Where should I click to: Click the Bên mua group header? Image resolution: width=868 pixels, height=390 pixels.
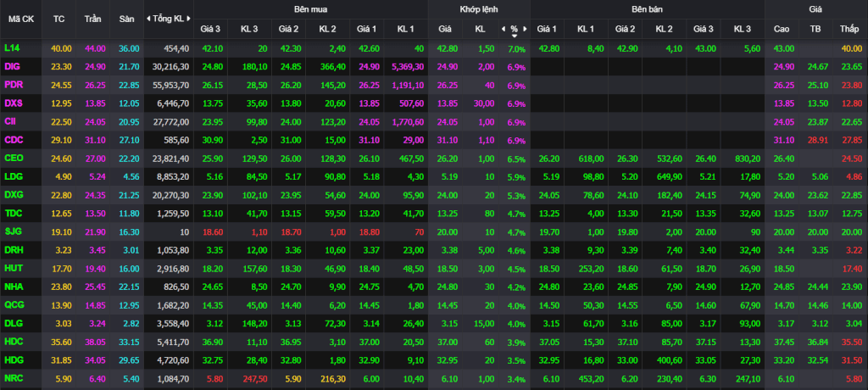[x=310, y=9]
